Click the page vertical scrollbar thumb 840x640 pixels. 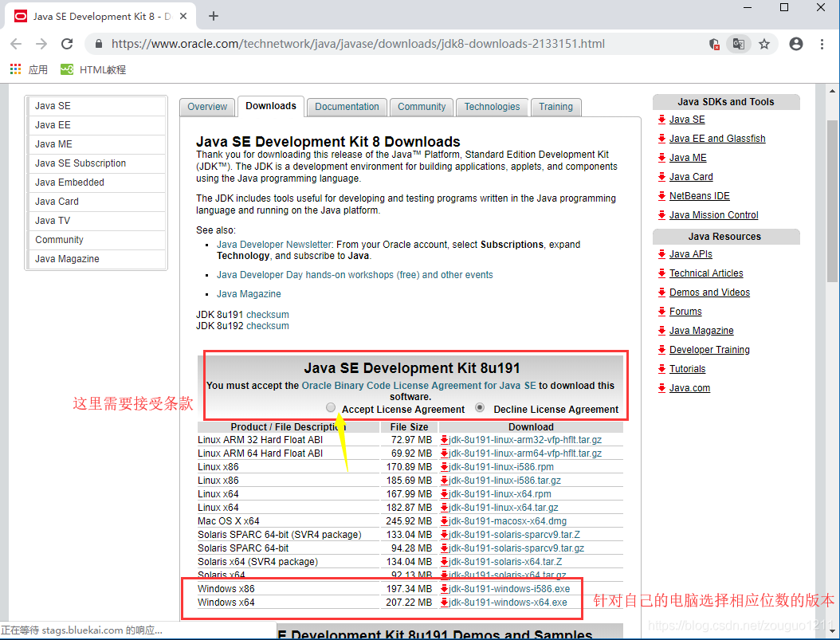coord(832,201)
